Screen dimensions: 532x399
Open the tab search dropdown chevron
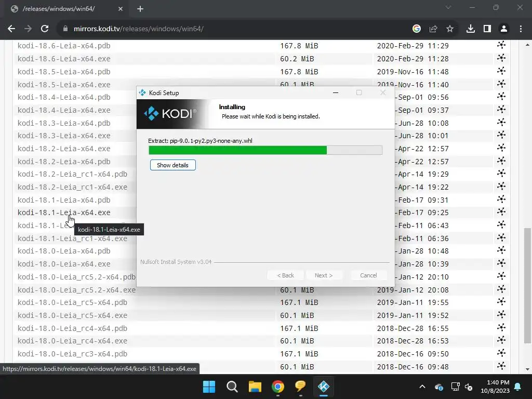(448, 7)
